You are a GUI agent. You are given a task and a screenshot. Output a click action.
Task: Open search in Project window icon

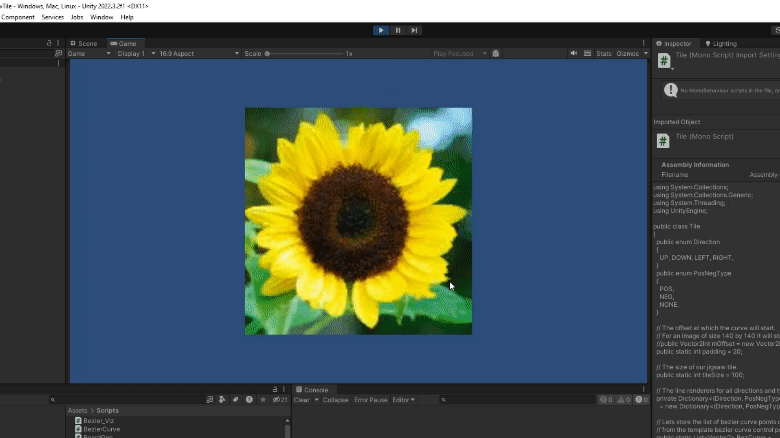[209, 400]
